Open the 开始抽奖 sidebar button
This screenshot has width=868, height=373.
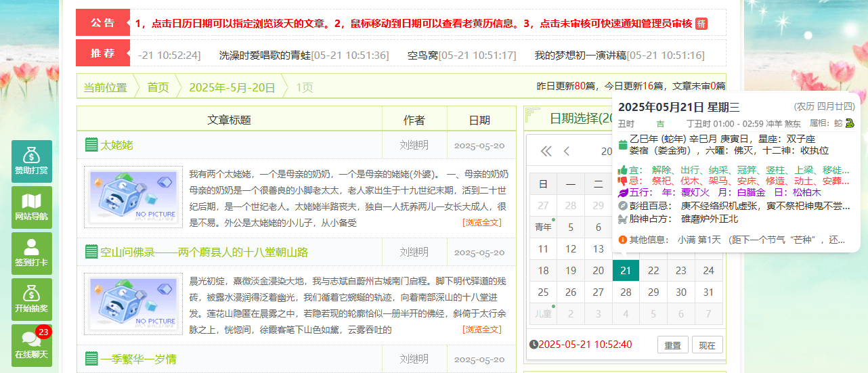[32, 299]
